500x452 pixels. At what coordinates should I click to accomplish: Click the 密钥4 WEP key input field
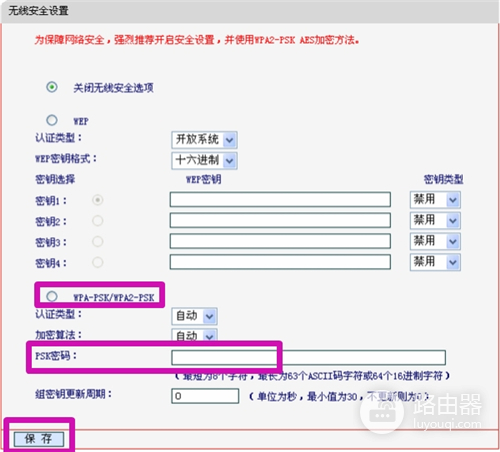click(280, 262)
